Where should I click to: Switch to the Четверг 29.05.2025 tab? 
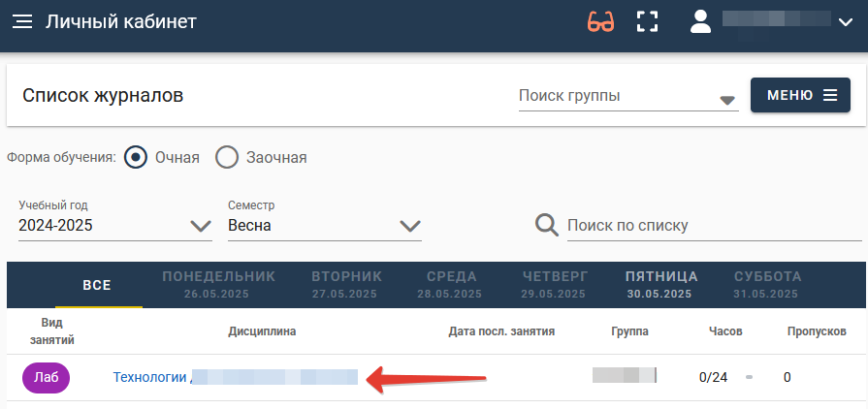pos(555,285)
